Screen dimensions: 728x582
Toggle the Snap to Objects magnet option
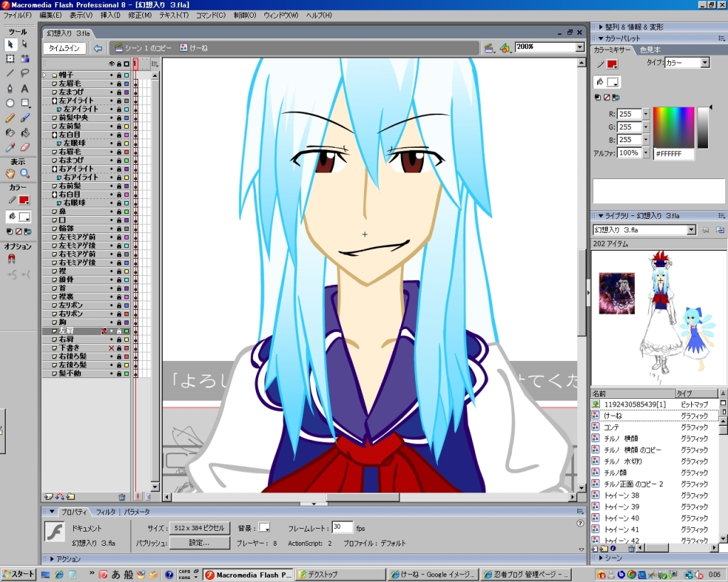point(11,259)
